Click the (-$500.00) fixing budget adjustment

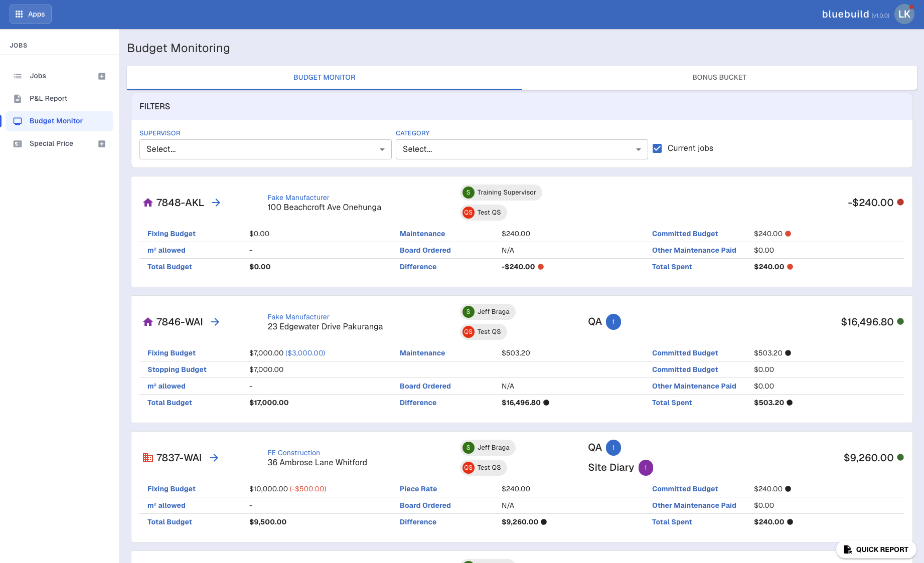pyautogui.click(x=308, y=489)
